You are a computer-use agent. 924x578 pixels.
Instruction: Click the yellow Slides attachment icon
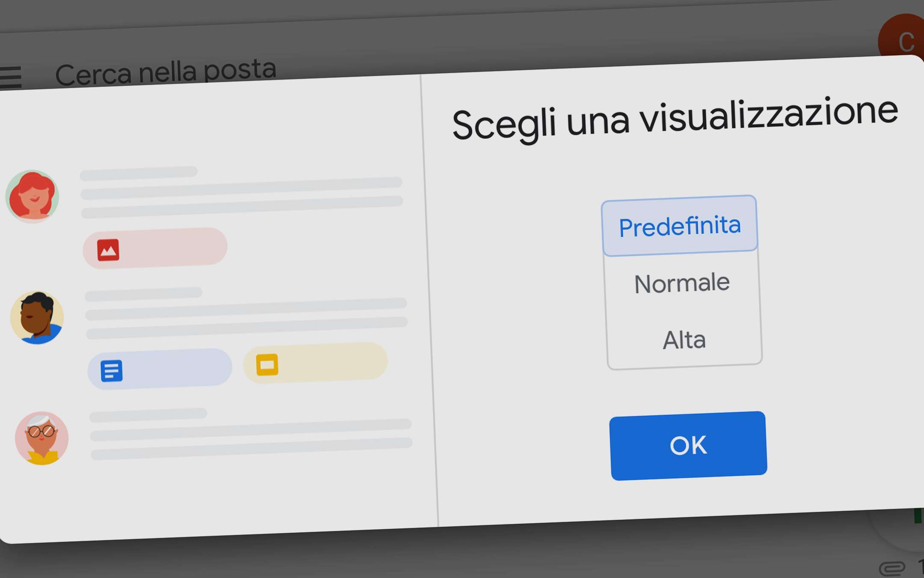click(267, 365)
